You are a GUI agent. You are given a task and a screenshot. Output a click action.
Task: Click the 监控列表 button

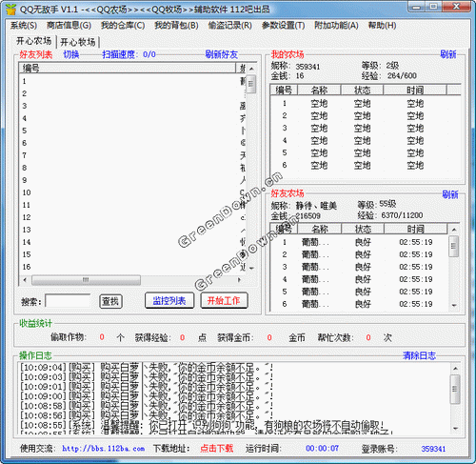coord(169,300)
